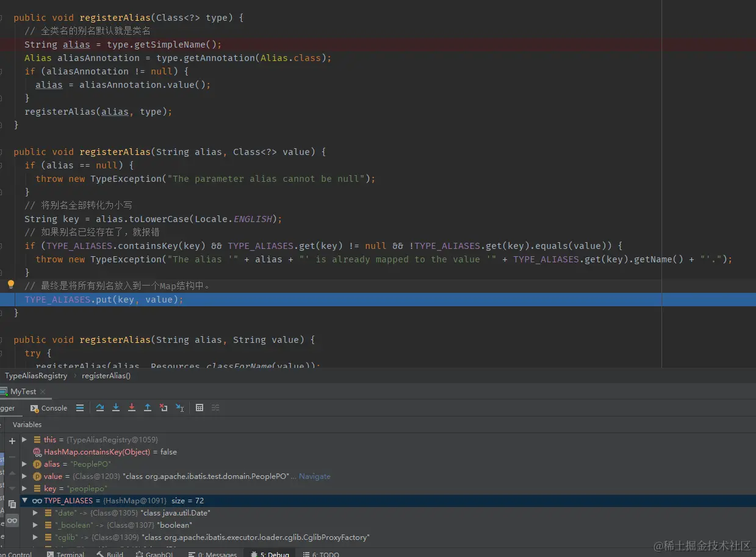Click the Navigate link for value

point(314,476)
